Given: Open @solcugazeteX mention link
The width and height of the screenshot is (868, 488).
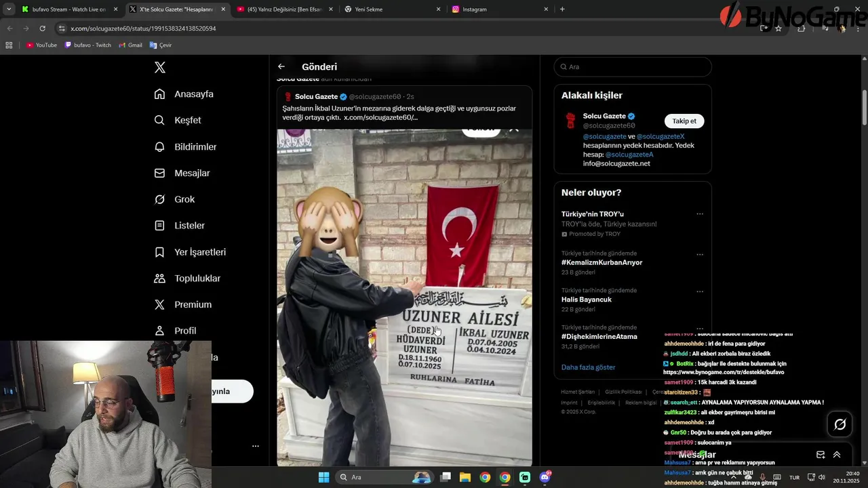Looking at the screenshot, I should click(660, 136).
